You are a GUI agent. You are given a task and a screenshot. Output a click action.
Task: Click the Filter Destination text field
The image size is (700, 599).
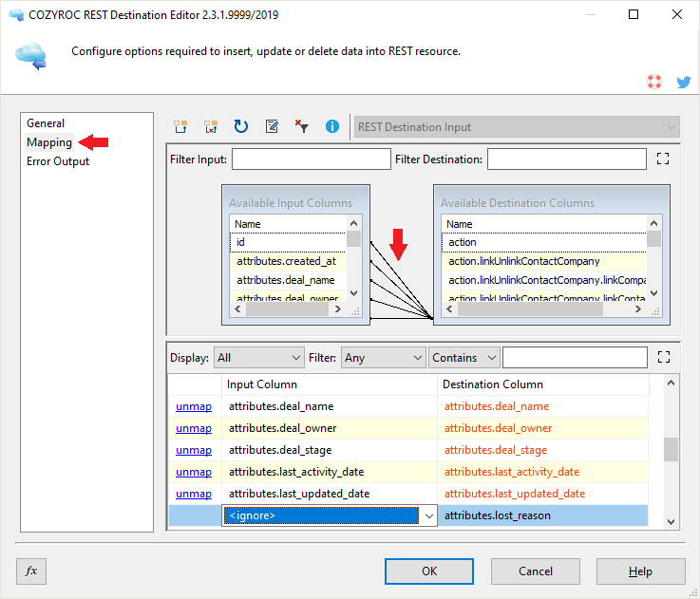[566, 159]
